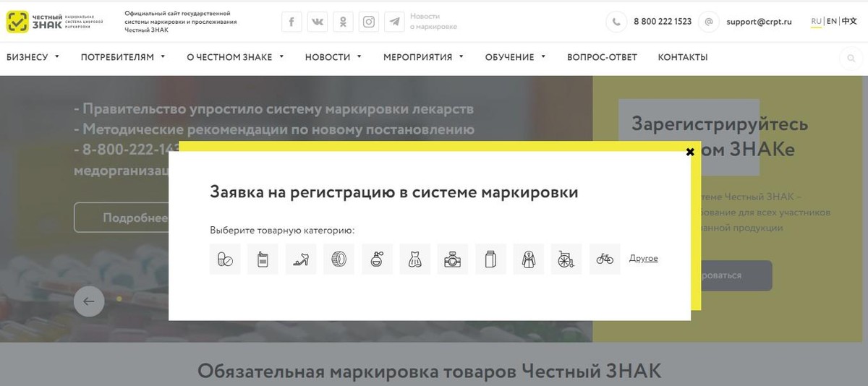Click the support@crpt.ru email link
Viewport: 868px width, 386px height.
pyautogui.click(x=759, y=22)
